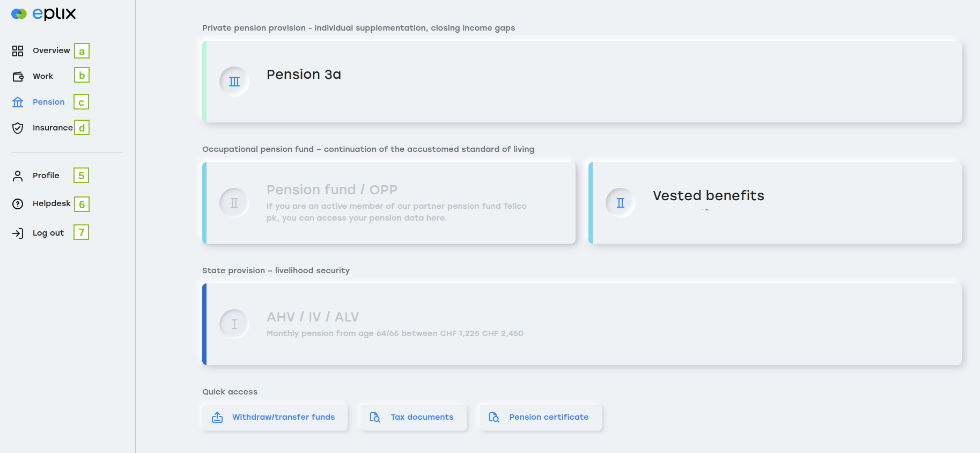The image size is (980, 453).
Task: Go to the Work section
Action: [43, 76]
